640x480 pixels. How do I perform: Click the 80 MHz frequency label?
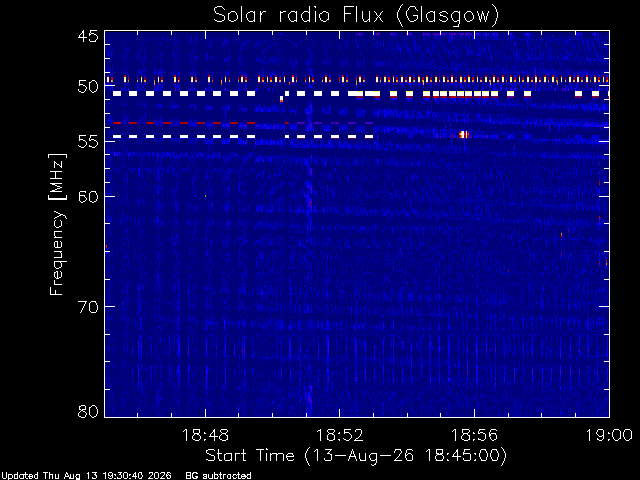point(88,411)
